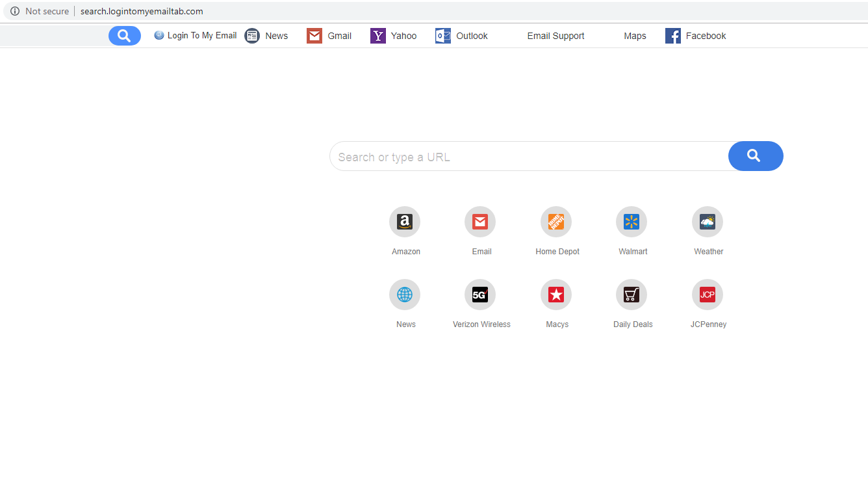
Task: Click the Weather label text
Action: click(x=709, y=252)
